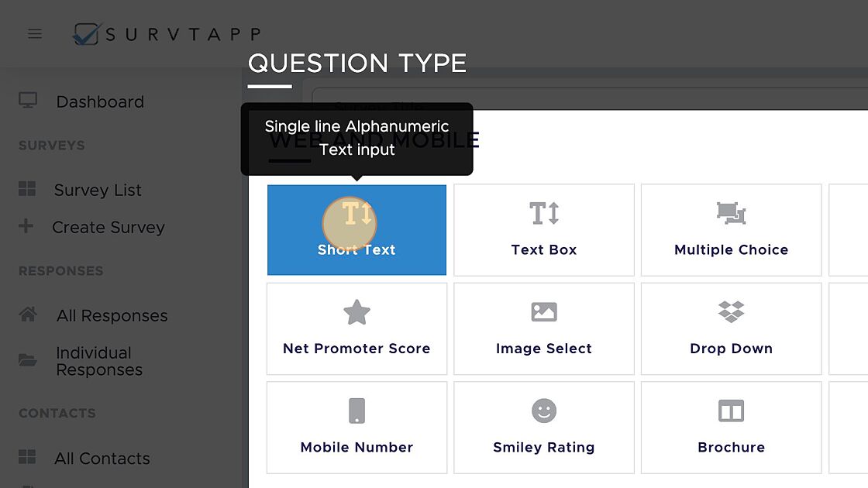868x488 pixels.
Task: Select the Short Text question type
Action: pyautogui.click(x=356, y=229)
